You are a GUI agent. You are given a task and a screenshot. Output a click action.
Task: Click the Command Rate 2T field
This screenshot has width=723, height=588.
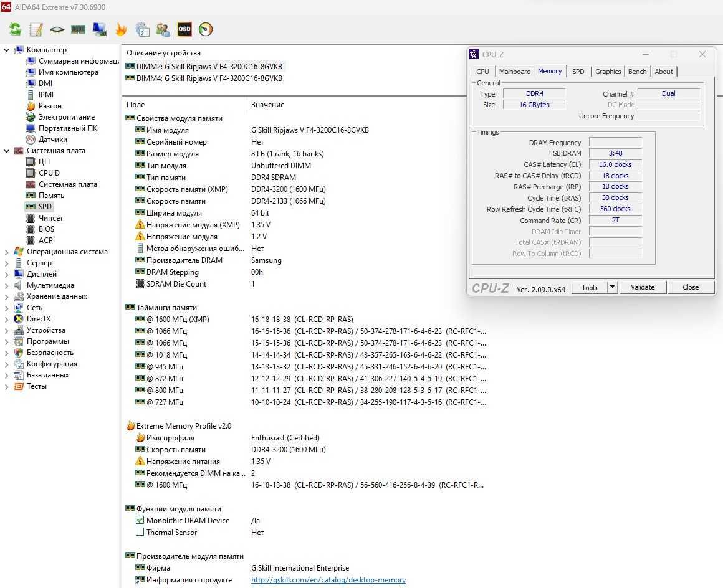[615, 220]
